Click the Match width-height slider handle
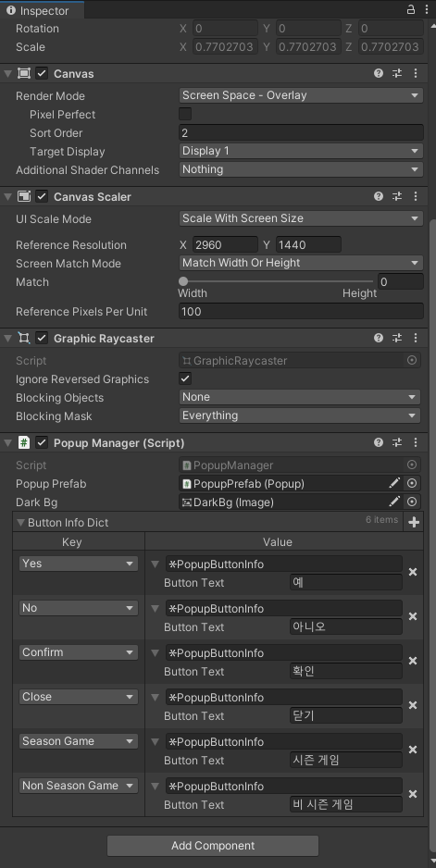Viewport: 436px width, 868px height. click(x=183, y=281)
